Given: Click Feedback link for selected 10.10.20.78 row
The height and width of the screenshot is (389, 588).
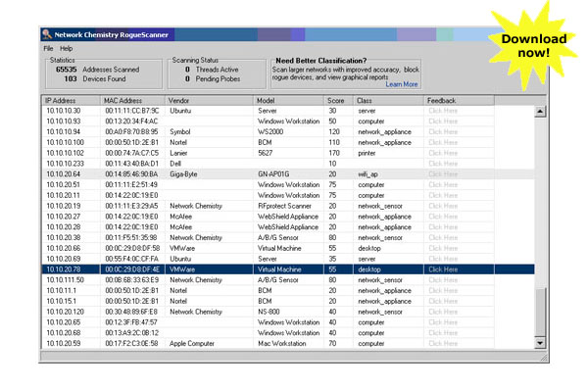Looking at the screenshot, I should (443, 269).
